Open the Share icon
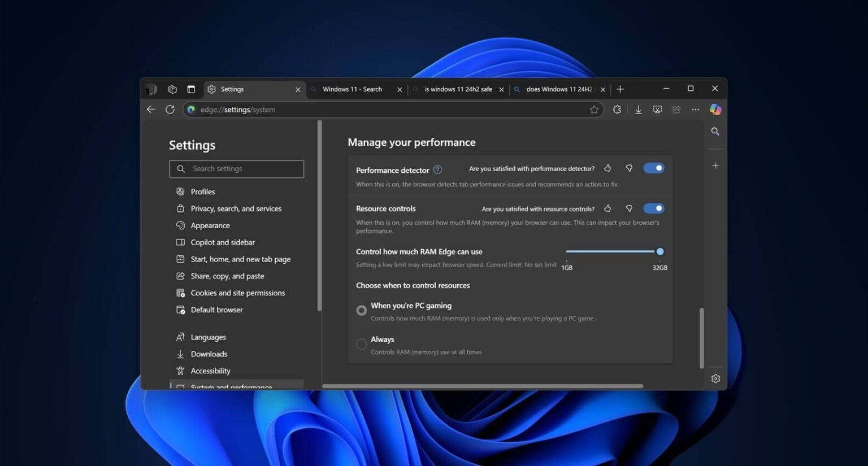The width and height of the screenshot is (868, 466). tap(676, 110)
